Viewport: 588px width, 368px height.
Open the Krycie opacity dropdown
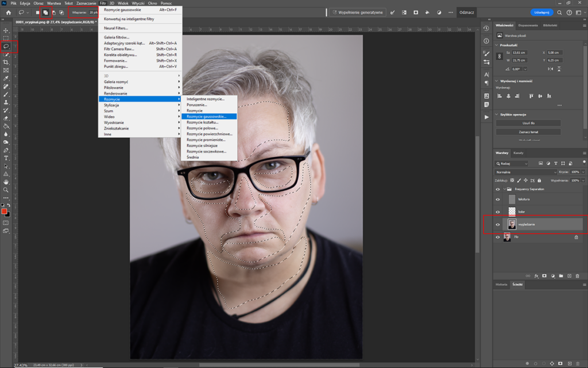point(583,172)
